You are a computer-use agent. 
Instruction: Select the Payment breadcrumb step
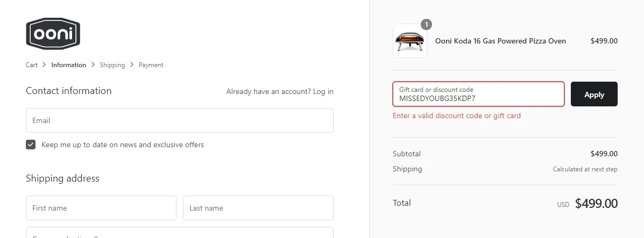(x=151, y=65)
